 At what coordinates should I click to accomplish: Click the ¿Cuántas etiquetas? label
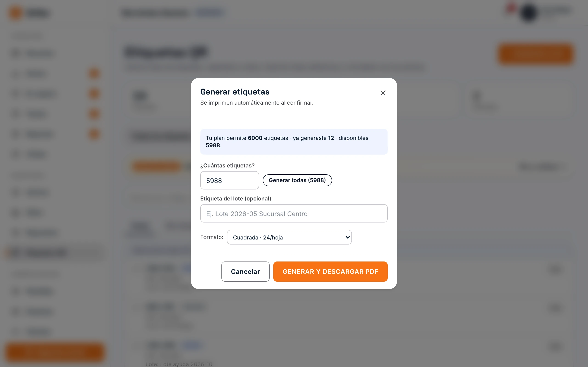[x=227, y=166]
